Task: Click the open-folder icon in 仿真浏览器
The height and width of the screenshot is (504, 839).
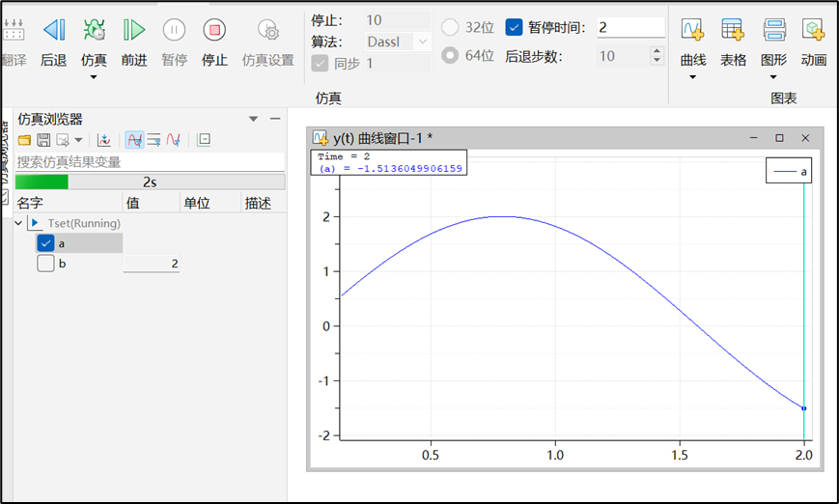Action: (x=24, y=140)
